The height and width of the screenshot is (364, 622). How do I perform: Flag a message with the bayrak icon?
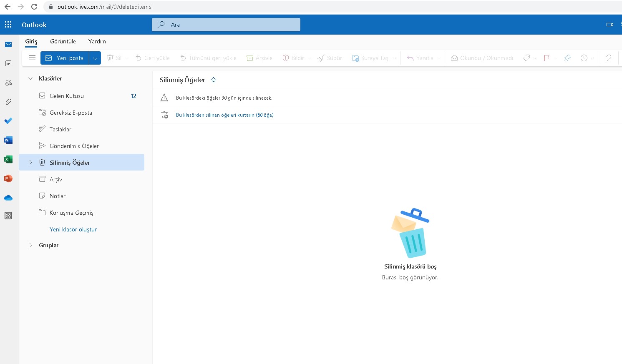click(x=546, y=58)
